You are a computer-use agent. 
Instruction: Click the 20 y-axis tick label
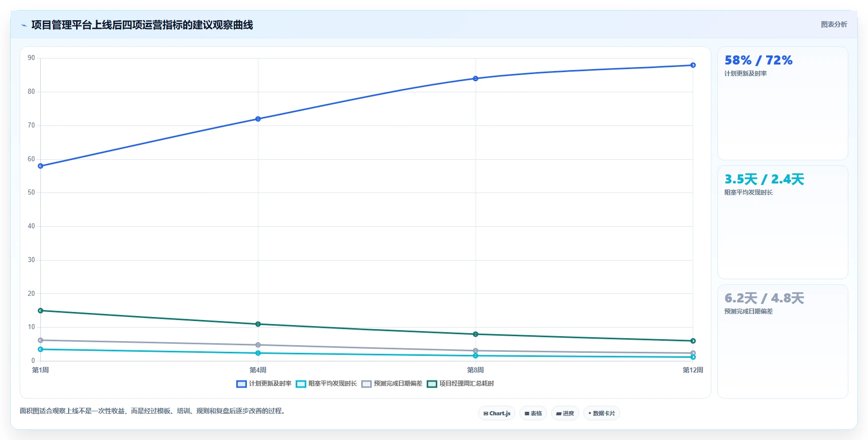click(31, 293)
